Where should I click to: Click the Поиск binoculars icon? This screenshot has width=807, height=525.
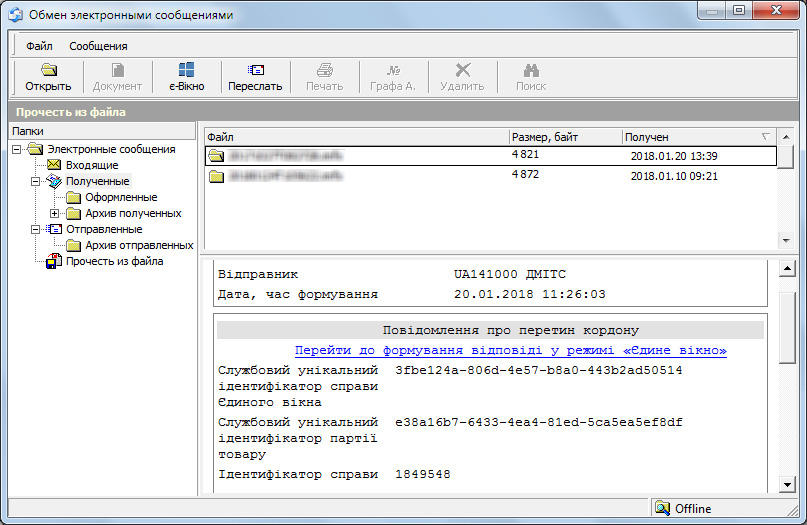pos(531,69)
